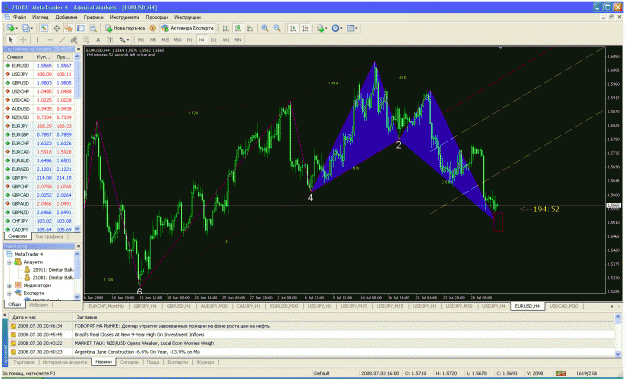625x379 pixels.
Task: Open the arrows objects dropdown
Action: coord(124,40)
